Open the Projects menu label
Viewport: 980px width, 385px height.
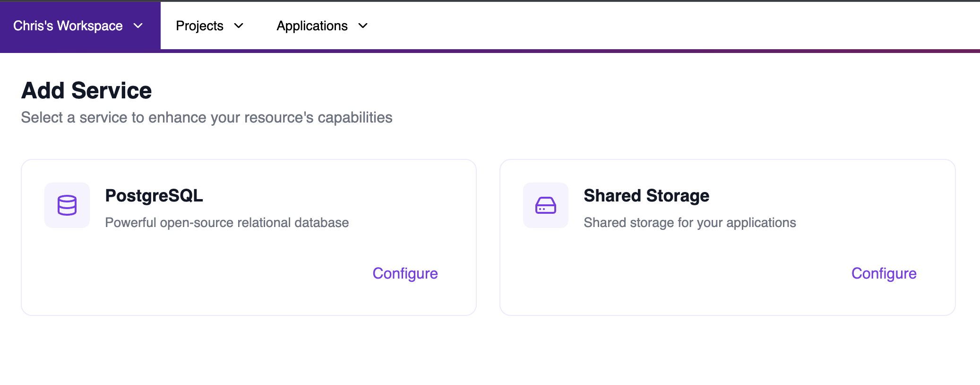coord(199,26)
